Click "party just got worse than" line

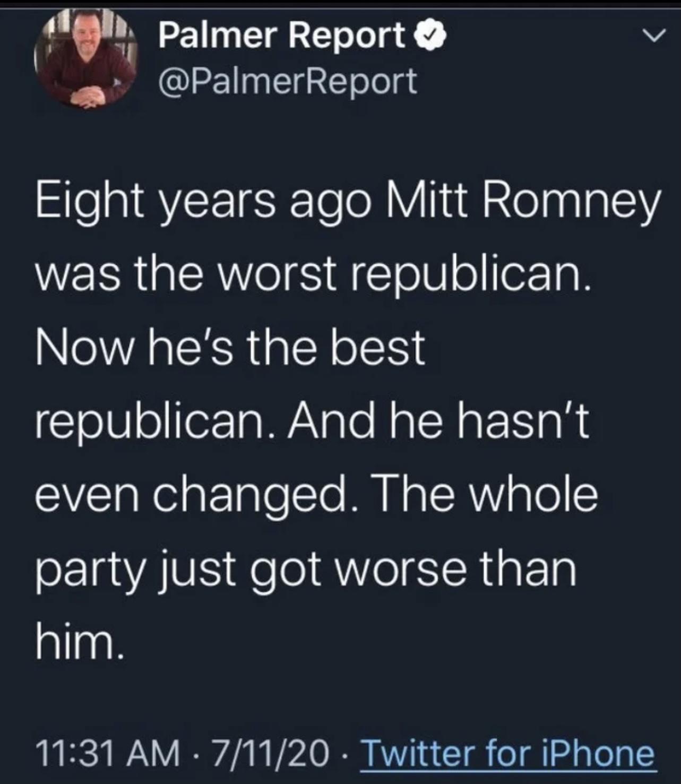[x=306, y=567]
